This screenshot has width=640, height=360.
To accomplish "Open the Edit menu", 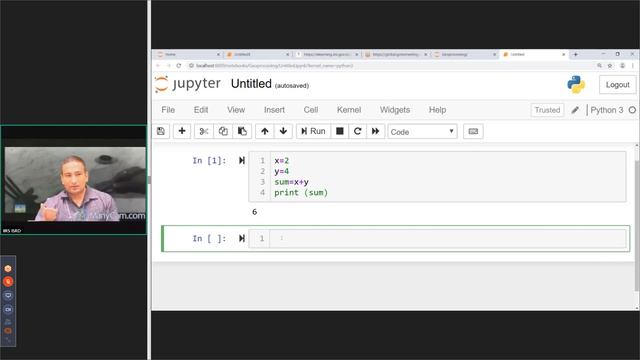I will [201, 110].
